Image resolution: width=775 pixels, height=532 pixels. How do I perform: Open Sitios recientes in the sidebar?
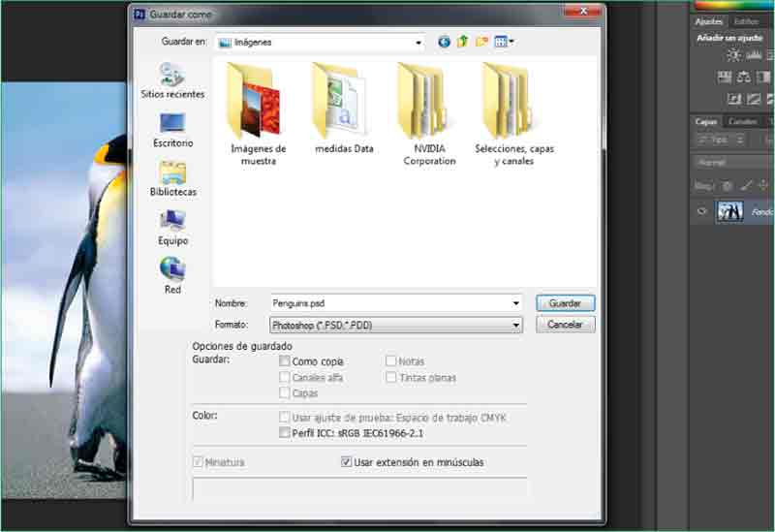(x=172, y=81)
